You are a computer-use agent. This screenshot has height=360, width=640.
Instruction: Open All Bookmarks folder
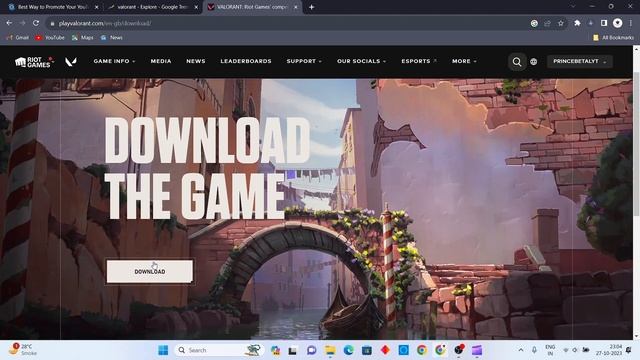[613, 38]
